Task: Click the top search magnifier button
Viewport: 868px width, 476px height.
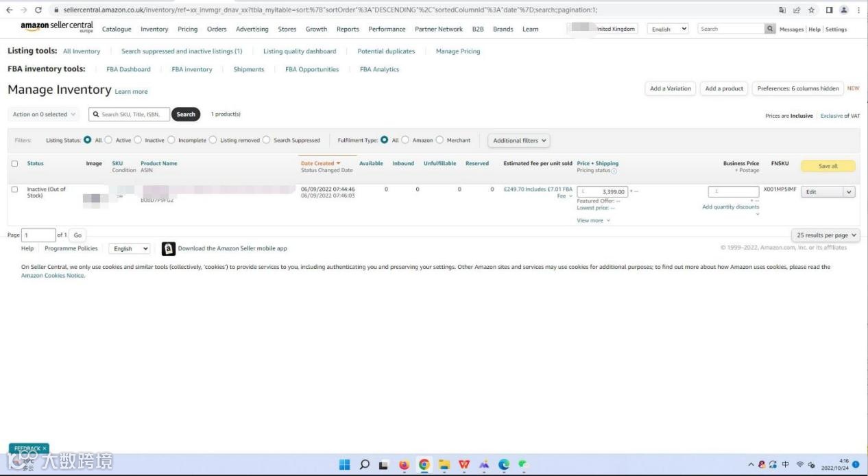Action: [x=771, y=29]
